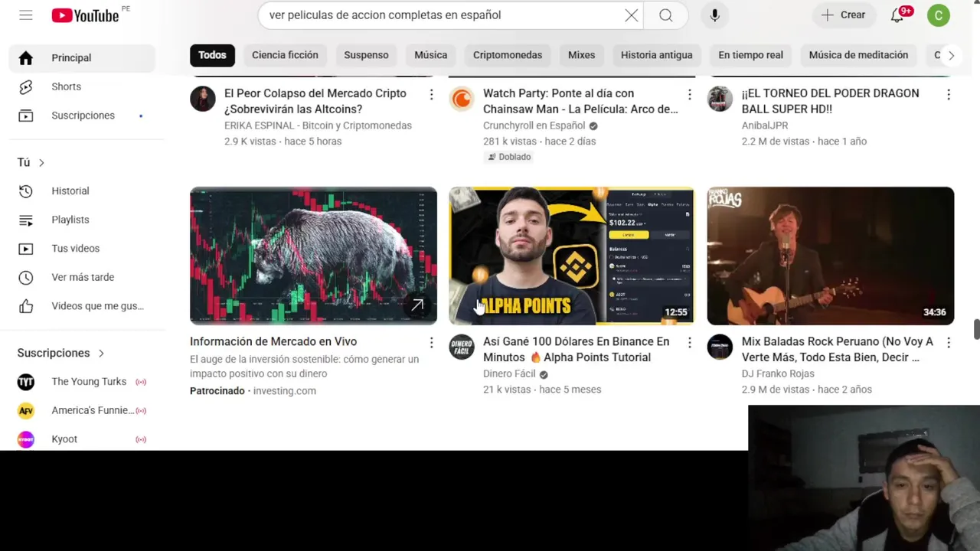Click the page vertical scrollbar thumb
Screen dimensions: 980x551
pos(976,328)
